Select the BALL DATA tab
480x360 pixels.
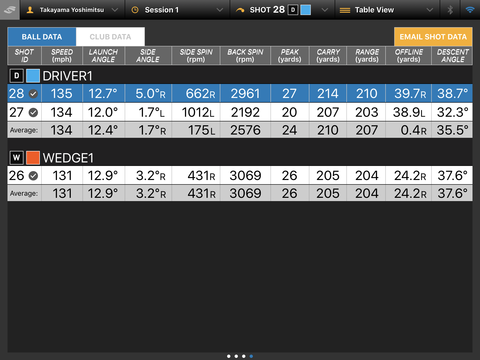(x=42, y=37)
